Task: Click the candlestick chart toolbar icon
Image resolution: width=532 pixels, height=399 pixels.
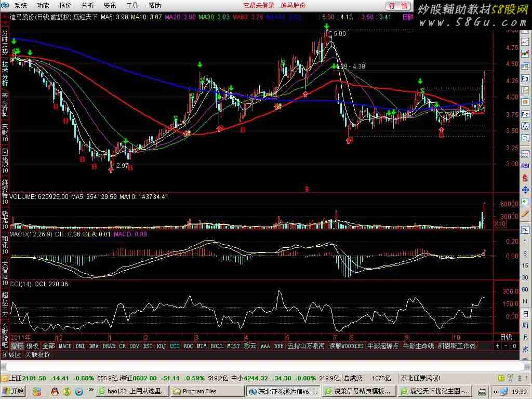Action: tap(525, 54)
